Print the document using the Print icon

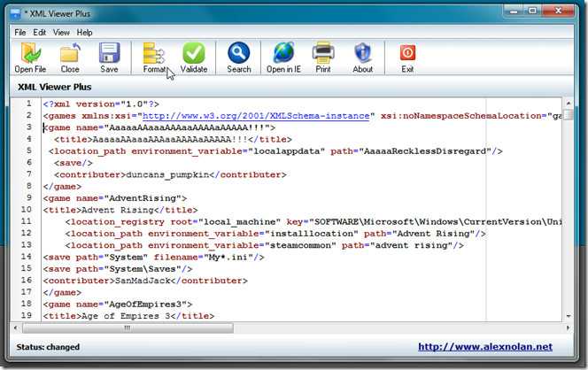[x=323, y=57]
